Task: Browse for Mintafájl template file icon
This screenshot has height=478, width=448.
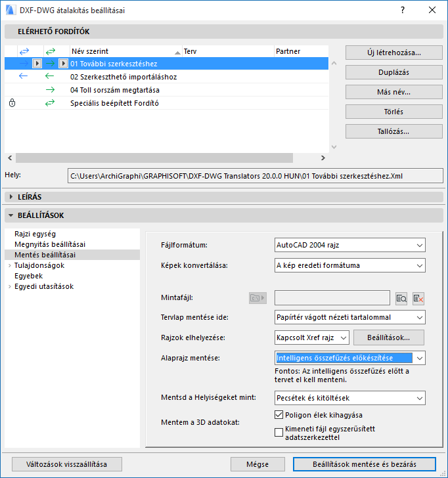Action: 401,299
